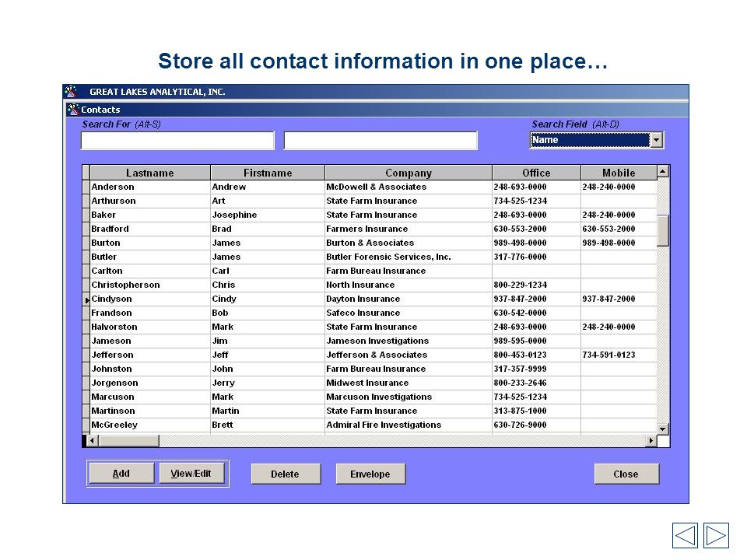This screenshot has height=560, width=747.
Task: Select the Martinson lastname cell
Action: pyautogui.click(x=150, y=411)
